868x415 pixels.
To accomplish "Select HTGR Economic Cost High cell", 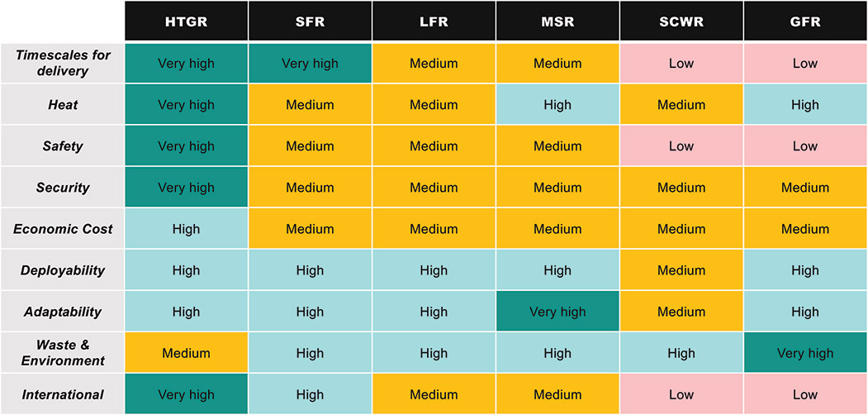I will (x=186, y=229).
